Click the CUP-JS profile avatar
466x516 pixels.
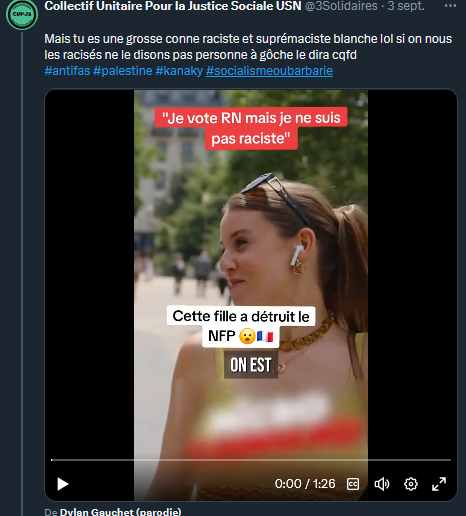point(22,14)
